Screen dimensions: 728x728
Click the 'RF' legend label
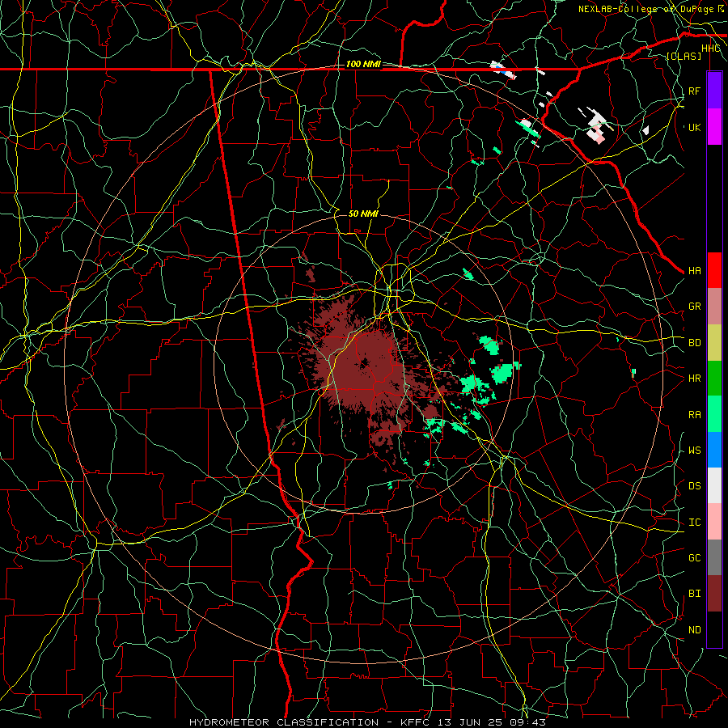pyautogui.click(x=694, y=91)
